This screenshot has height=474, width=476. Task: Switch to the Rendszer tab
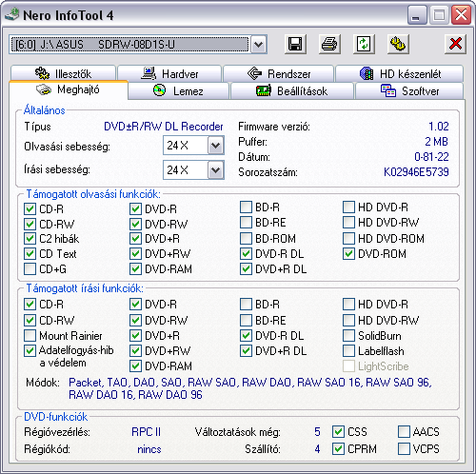point(278,73)
